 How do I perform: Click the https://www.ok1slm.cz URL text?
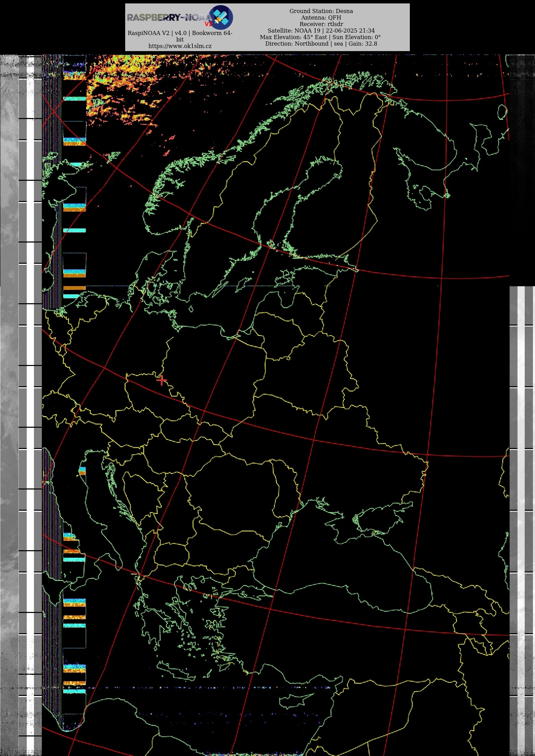(x=180, y=46)
